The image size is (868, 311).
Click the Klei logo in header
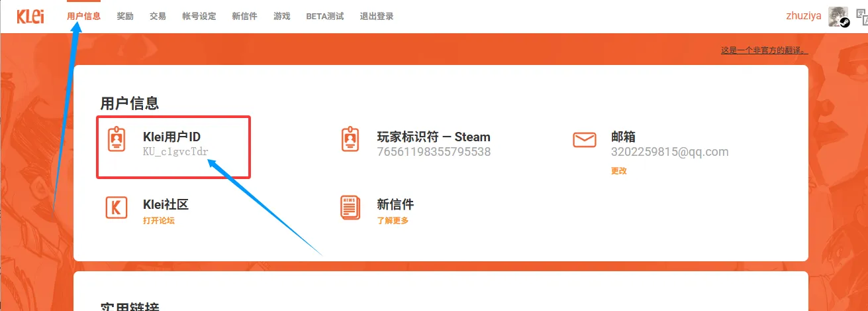(x=30, y=16)
